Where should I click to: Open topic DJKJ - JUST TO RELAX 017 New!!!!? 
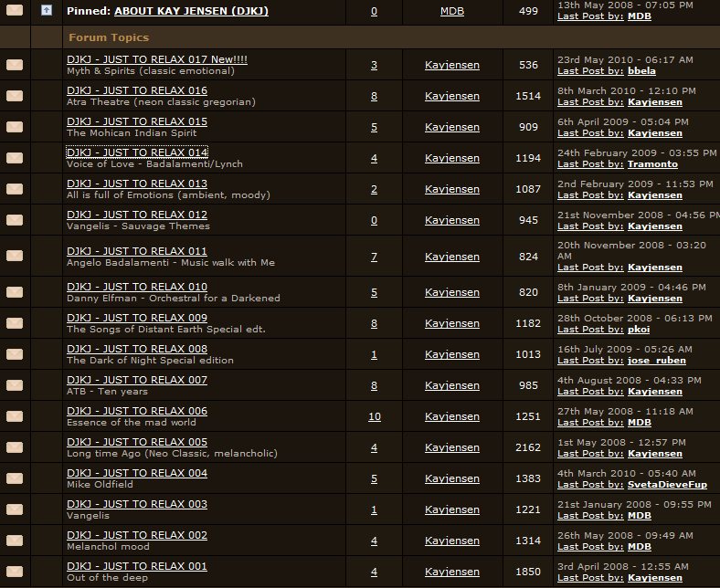[x=157, y=59]
